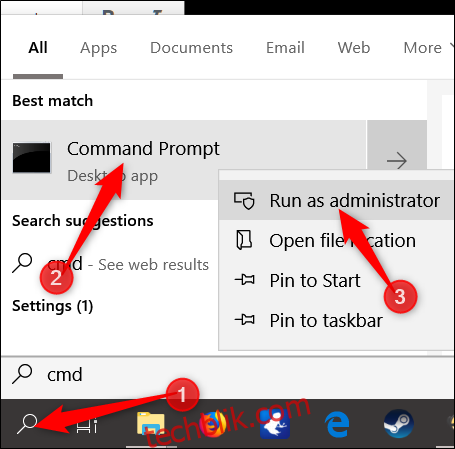Click the frog app icon on taskbar
Viewport: 455px width, 449px height.
[275, 424]
